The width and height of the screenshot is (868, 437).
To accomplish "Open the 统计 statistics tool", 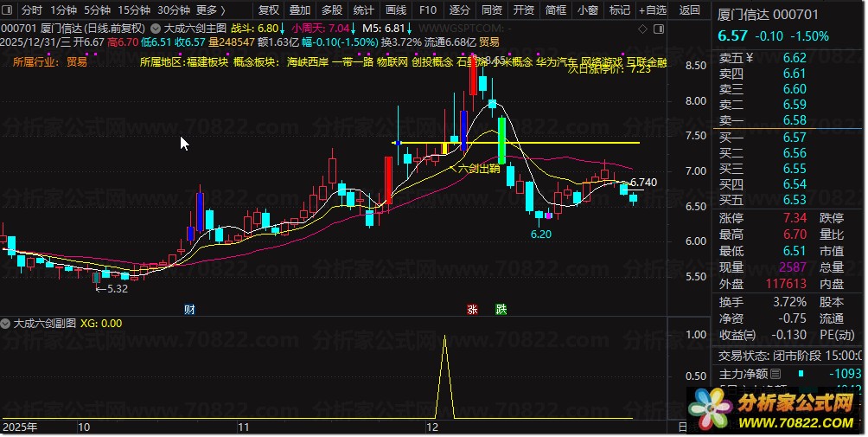I will pyautogui.click(x=364, y=10).
